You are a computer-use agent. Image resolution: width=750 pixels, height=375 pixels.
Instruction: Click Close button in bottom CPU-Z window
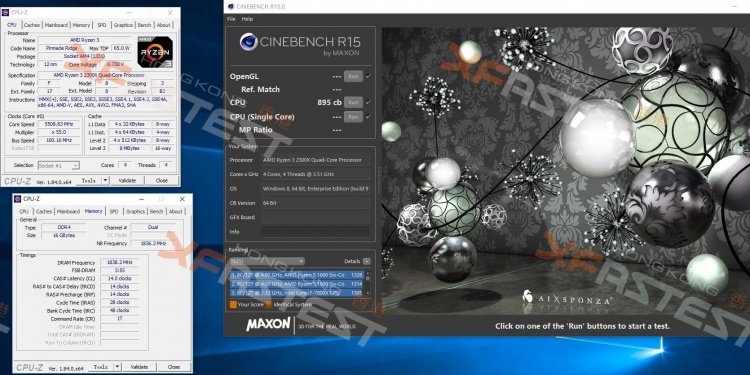click(174, 367)
